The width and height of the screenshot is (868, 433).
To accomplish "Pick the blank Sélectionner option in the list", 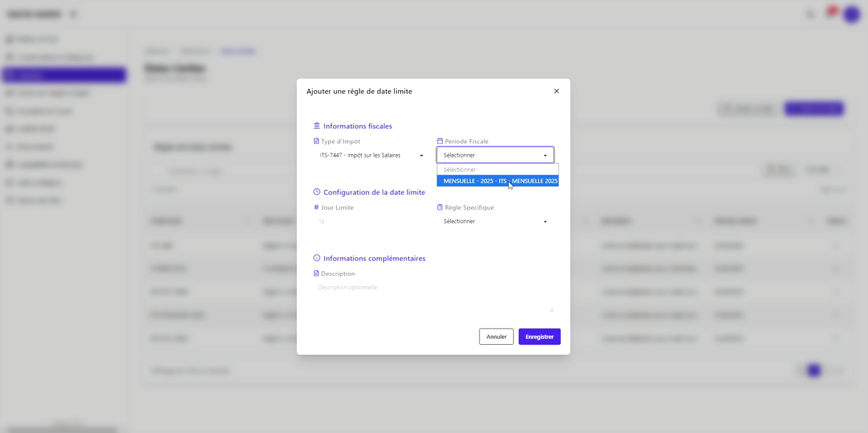I will pyautogui.click(x=498, y=170).
